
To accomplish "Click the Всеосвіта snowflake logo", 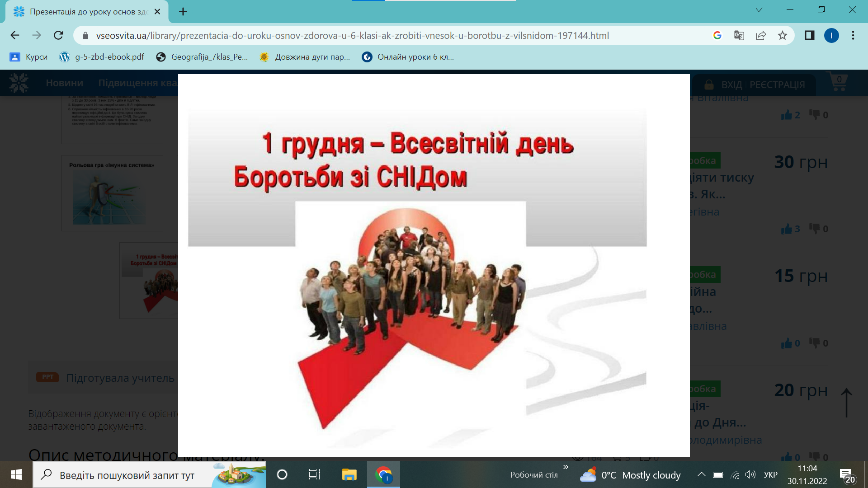I will click(x=19, y=83).
